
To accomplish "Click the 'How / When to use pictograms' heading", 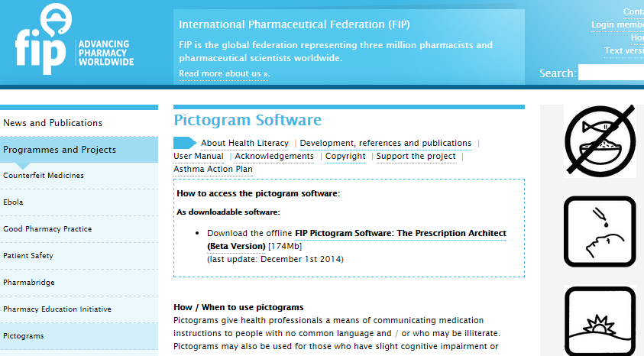I will (x=238, y=307).
